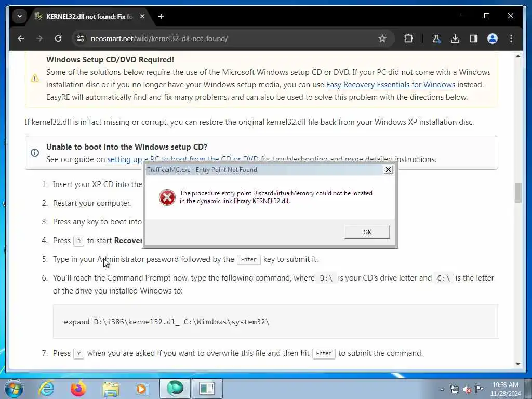The height and width of the screenshot is (399, 532).
Task: Open the Chrome three-dot menu
Action: [x=511, y=38]
